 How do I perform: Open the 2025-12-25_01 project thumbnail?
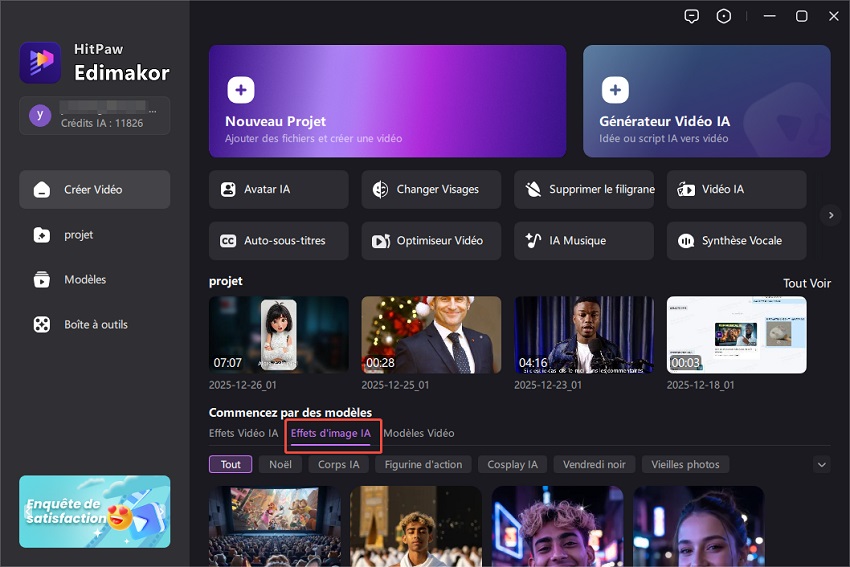click(x=431, y=335)
